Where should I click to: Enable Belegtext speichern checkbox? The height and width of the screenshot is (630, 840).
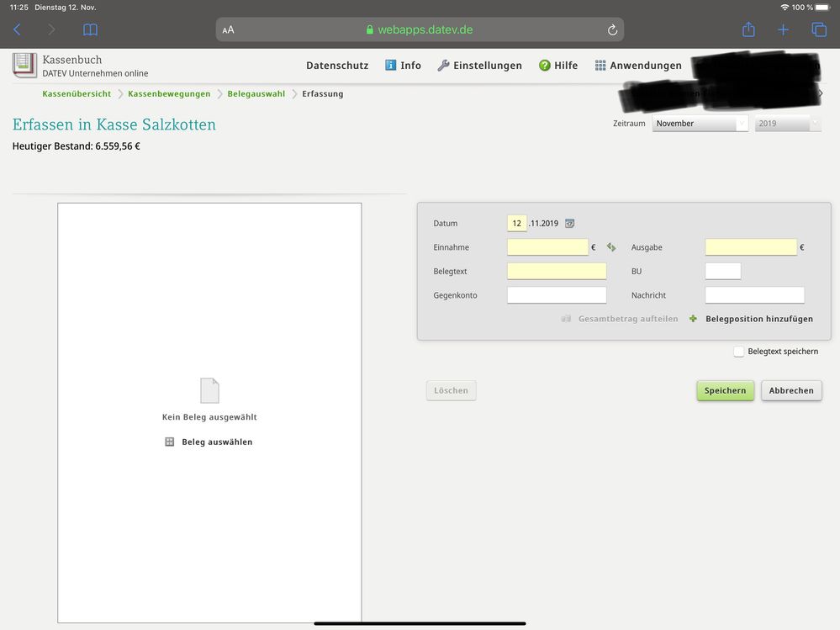click(x=738, y=352)
